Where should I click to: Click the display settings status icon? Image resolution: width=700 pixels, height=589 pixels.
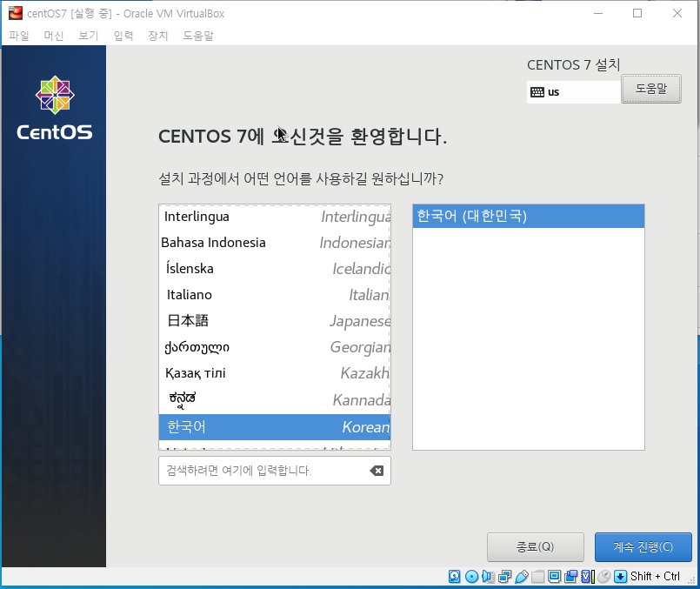point(554,577)
